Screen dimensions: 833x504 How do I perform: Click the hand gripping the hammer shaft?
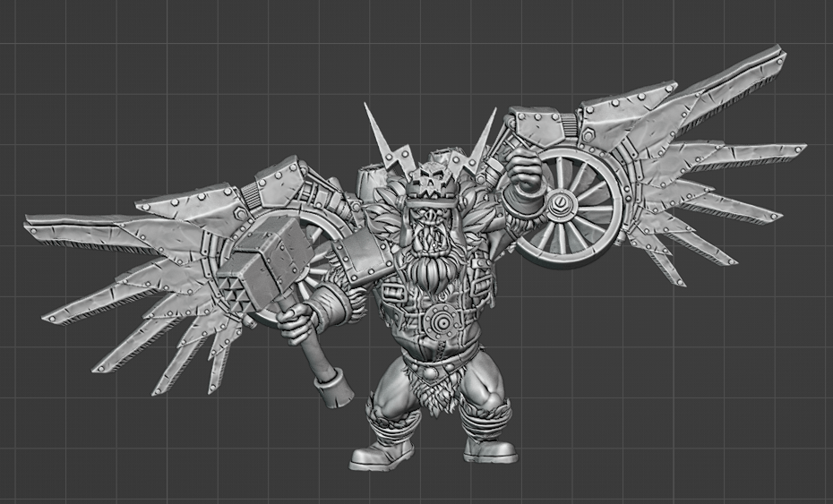tap(296, 320)
